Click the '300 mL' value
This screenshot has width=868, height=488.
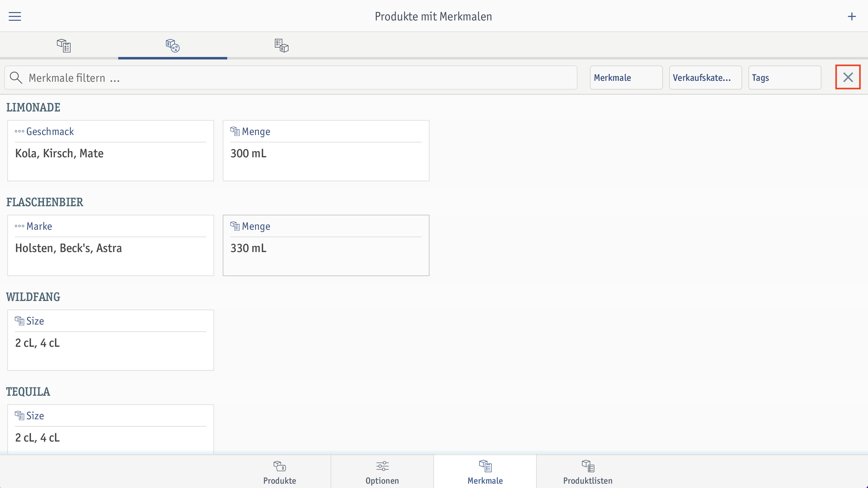[248, 153]
